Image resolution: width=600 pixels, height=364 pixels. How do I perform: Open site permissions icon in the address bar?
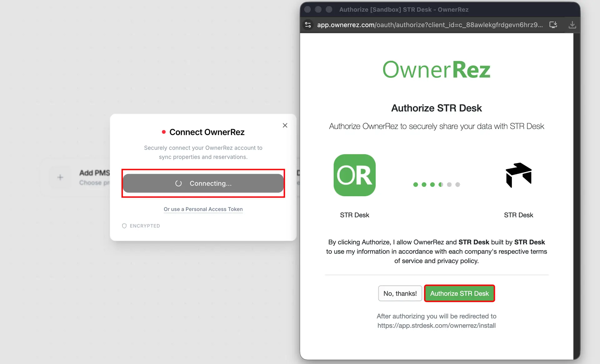[x=308, y=25]
